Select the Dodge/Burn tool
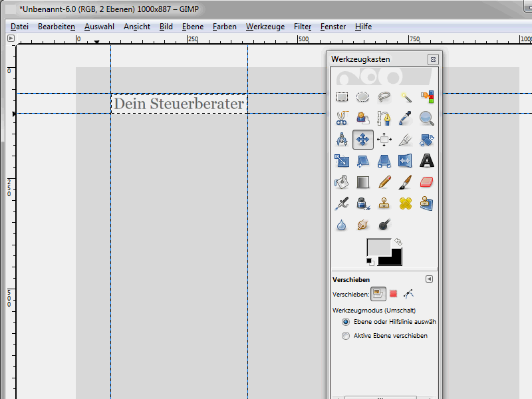 384,225
